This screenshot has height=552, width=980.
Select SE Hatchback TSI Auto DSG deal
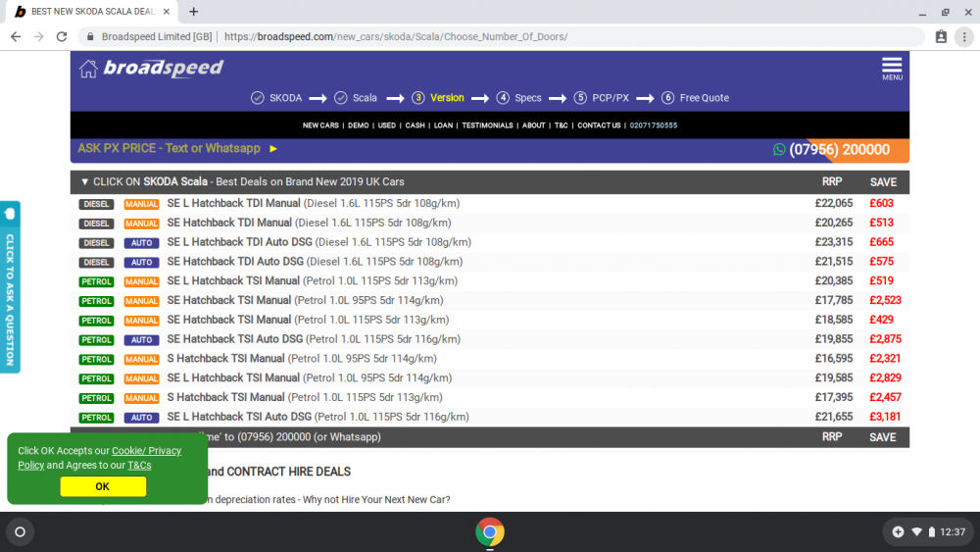pos(314,339)
